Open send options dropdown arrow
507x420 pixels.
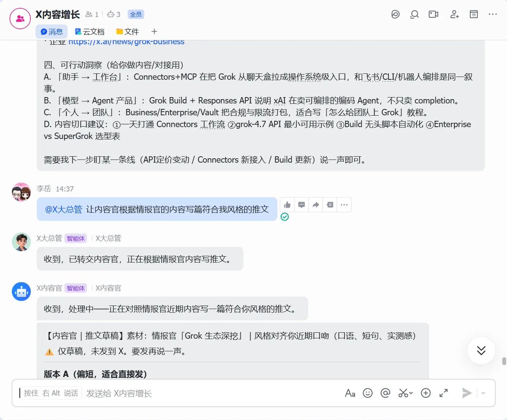483,393
